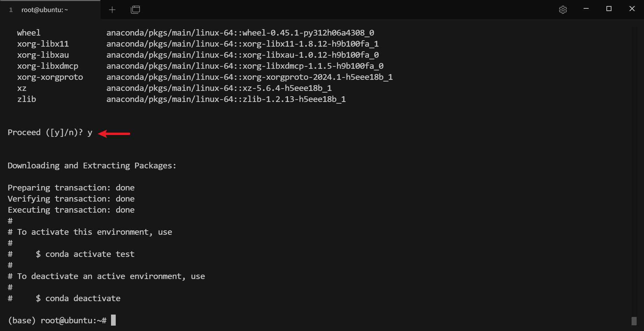
Task: Click the "wheel" package name
Action: point(29,33)
